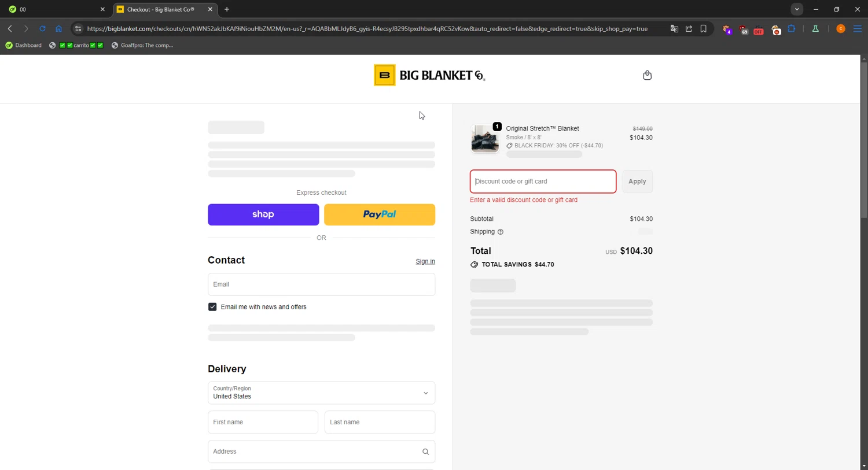This screenshot has width=868, height=470.
Task: Bookmark this page with the bookmark icon
Action: click(704, 29)
